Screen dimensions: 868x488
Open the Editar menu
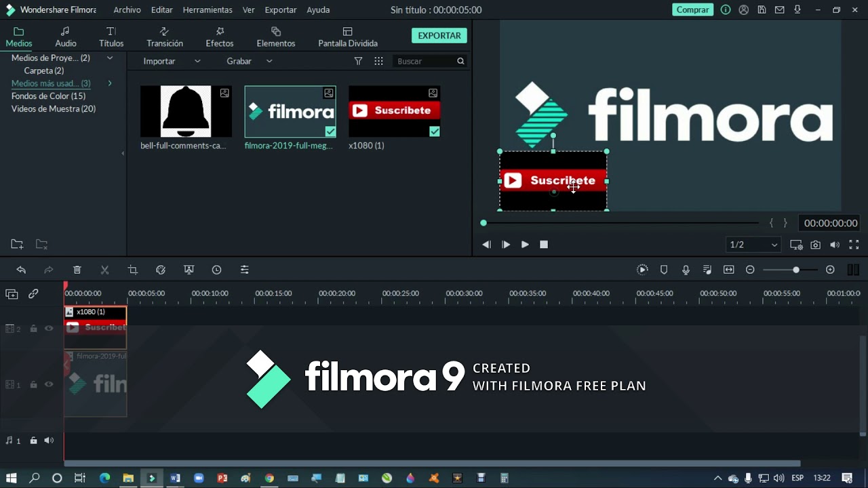click(x=161, y=10)
